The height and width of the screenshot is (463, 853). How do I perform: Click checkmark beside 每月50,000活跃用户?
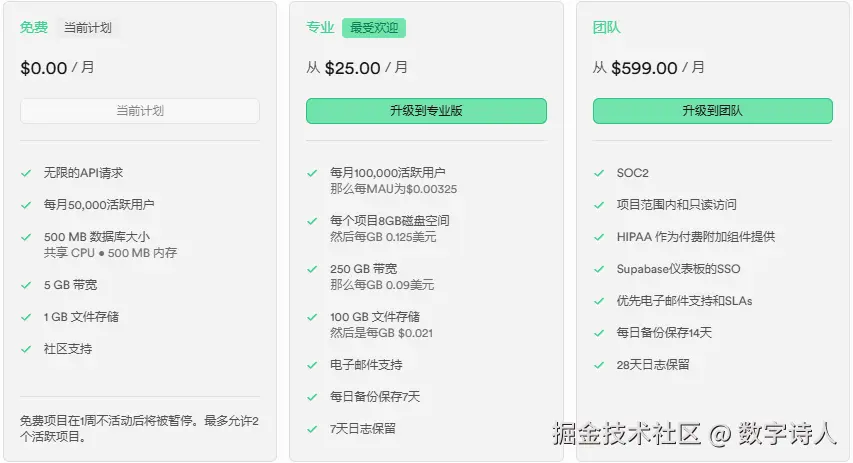pyautogui.click(x=26, y=205)
